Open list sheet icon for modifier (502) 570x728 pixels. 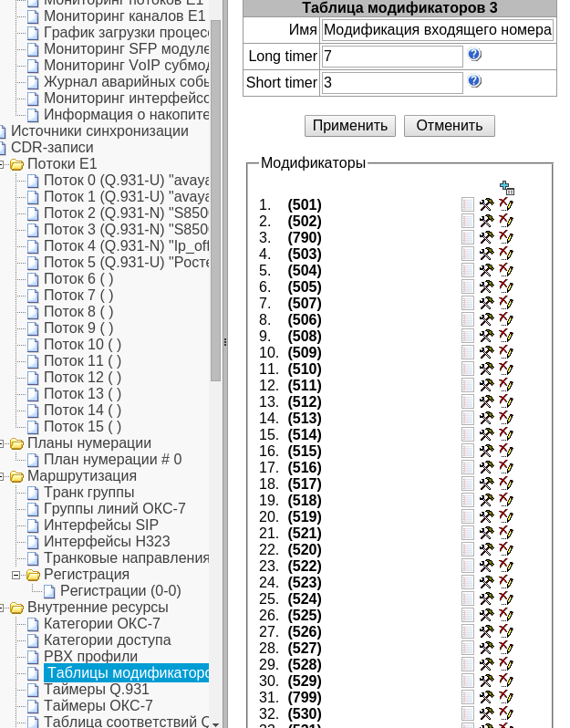click(468, 221)
